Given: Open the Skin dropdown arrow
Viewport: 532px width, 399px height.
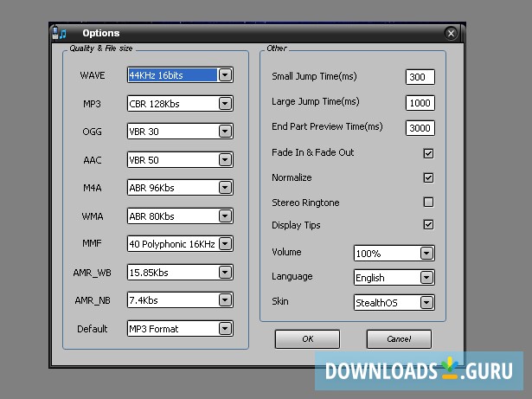Looking at the screenshot, I should tap(426, 302).
